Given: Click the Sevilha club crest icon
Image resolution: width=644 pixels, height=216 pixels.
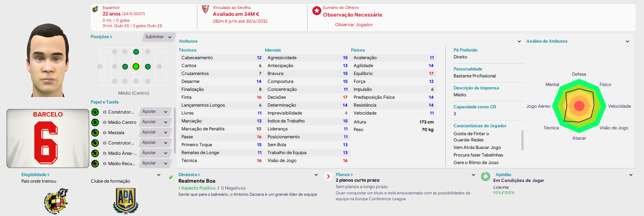Looking at the screenshot, I should pyautogui.click(x=205, y=9).
